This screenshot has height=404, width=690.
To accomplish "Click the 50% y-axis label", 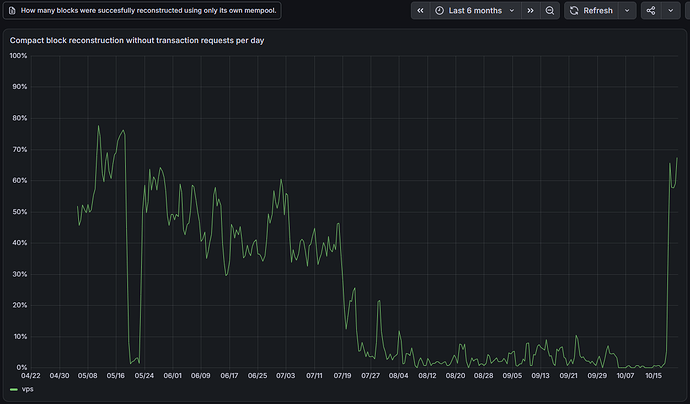I will point(20,212).
